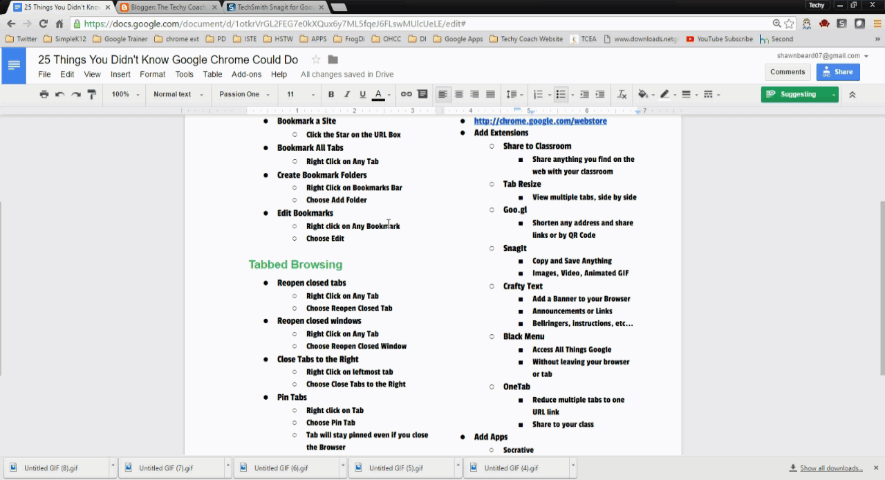Open the Suggesting mode dropdown
885x480 pixels.
800,94
